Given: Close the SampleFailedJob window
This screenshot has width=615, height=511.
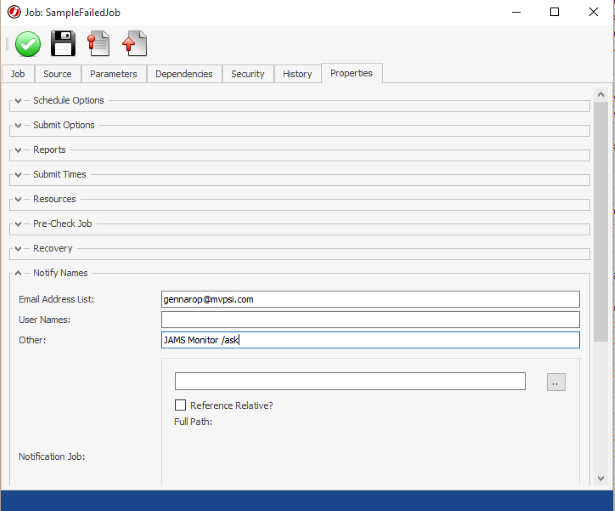Looking at the screenshot, I should pyautogui.click(x=593, y=12).
